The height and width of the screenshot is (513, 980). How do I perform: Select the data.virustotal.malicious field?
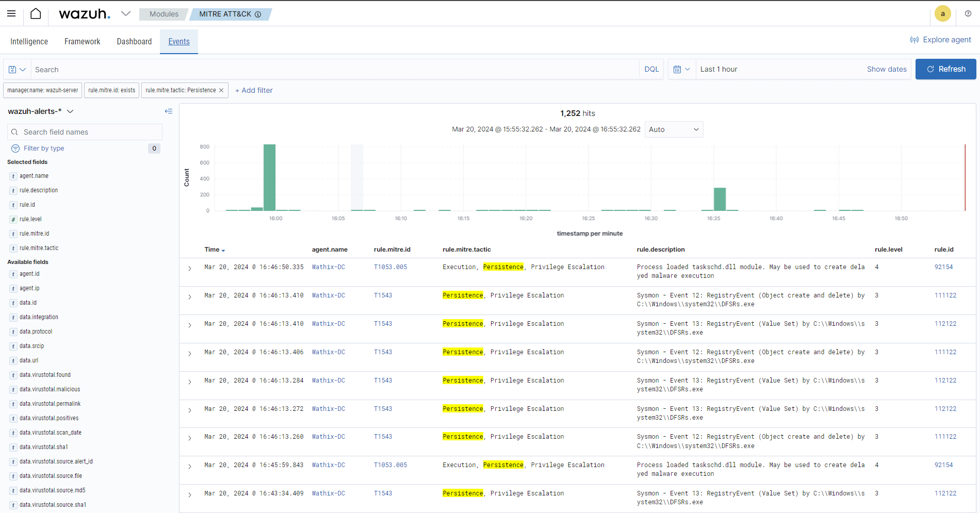tap(50, 389)
